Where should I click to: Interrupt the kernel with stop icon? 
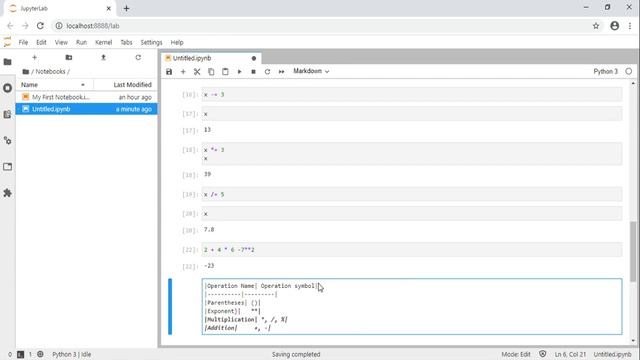point(253,71)
